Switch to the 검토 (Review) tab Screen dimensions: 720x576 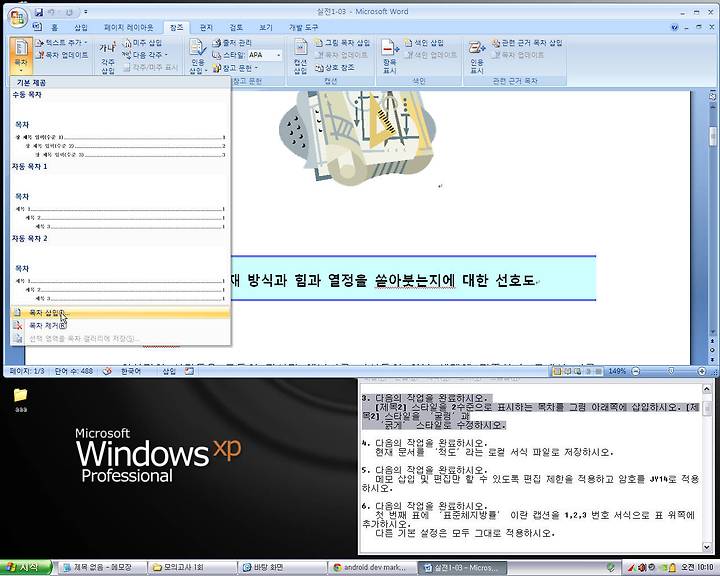tap(236, 28)
